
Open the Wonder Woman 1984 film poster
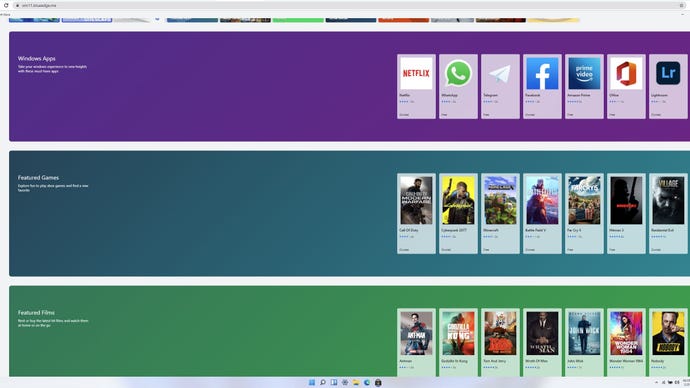point(626,333)
